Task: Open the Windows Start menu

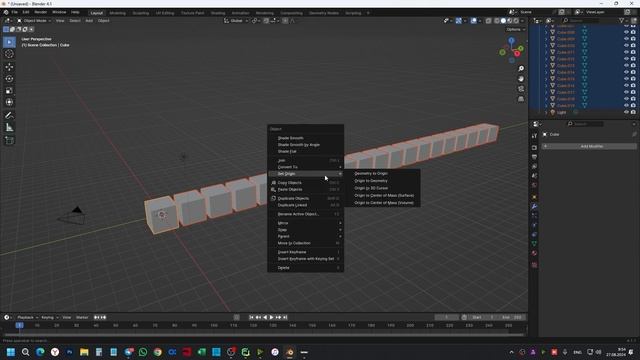Action: pyautogui.click(x=11, y=352)
